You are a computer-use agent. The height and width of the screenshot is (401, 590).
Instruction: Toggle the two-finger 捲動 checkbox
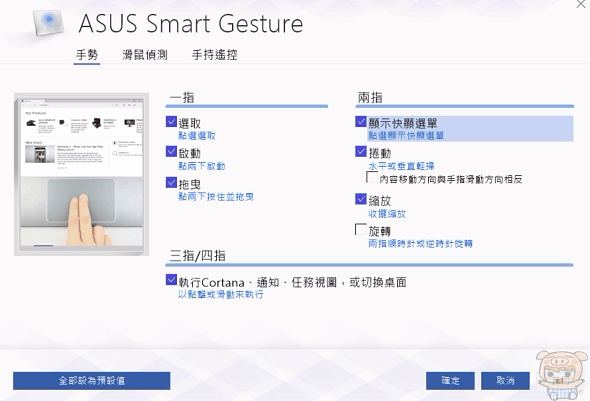point(361,152)
